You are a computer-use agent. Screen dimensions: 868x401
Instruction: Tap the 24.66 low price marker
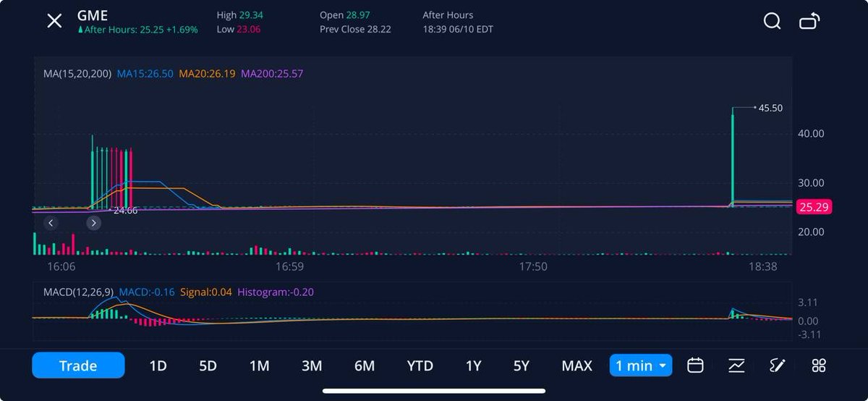(125, 211)
